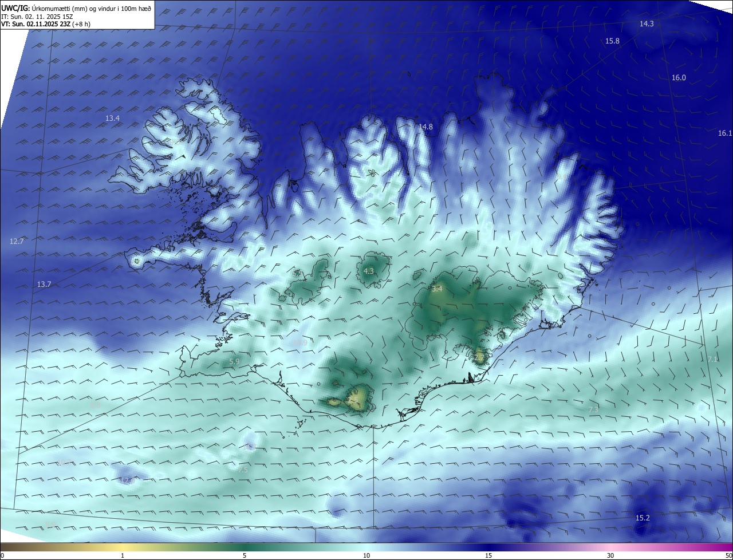Click the 15.2 value over the sea
The width and height of the screenshot is (733, 560).
tap(643, 518)
